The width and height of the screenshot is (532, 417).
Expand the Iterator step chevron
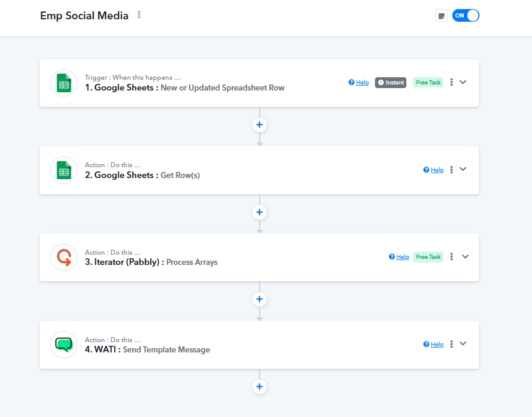[465, 256]
